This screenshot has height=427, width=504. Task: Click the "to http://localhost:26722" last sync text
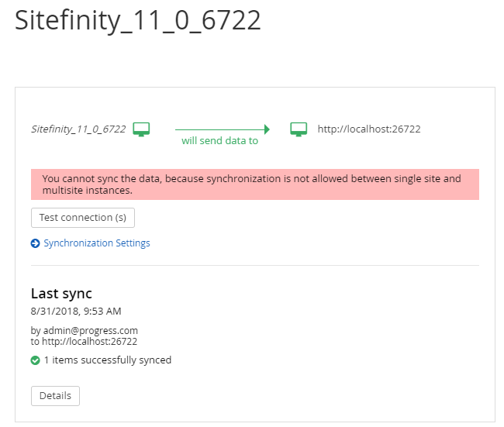pyautogui.click(x=84, y=342)
